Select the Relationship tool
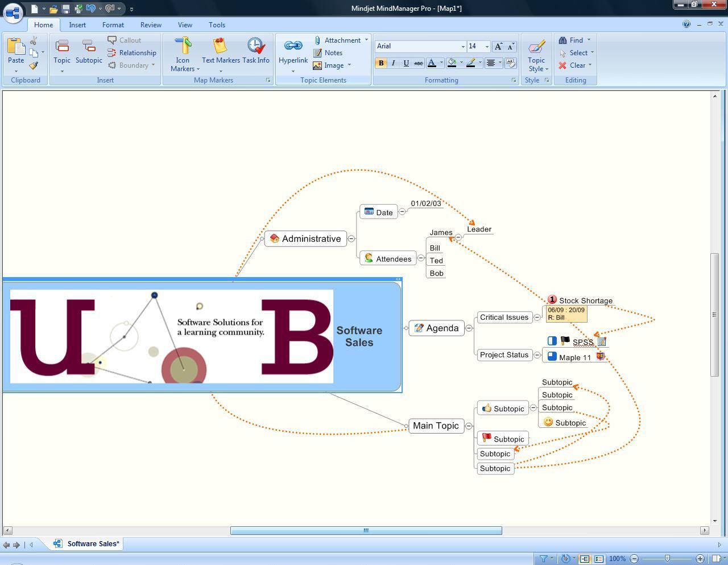 [x=132, y=52]
